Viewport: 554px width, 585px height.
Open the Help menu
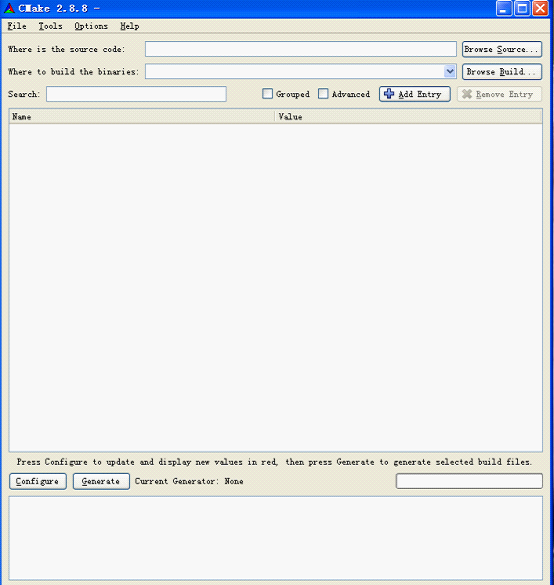[x=129, y=26]
